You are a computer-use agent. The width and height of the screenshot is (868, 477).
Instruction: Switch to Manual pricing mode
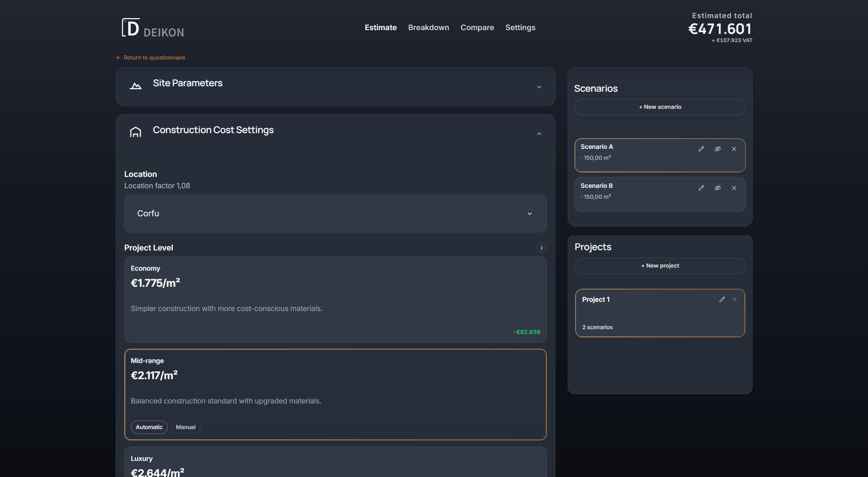point(185,427)
